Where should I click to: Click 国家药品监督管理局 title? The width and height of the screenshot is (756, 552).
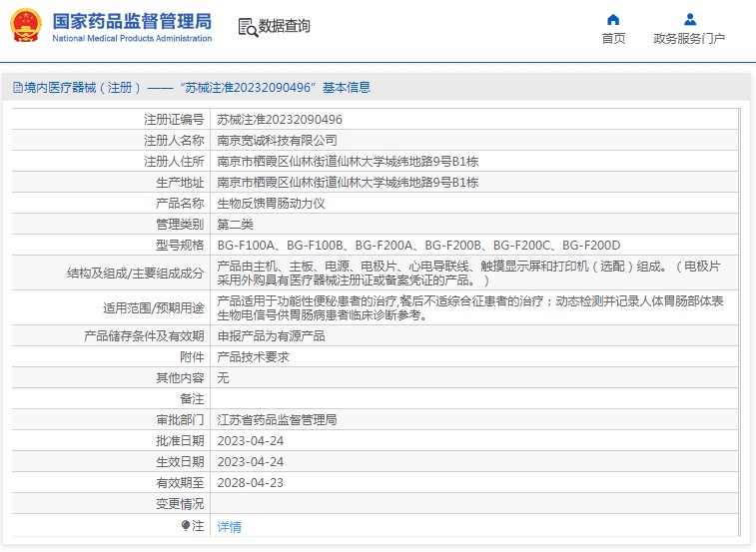[x=132, y=21]
